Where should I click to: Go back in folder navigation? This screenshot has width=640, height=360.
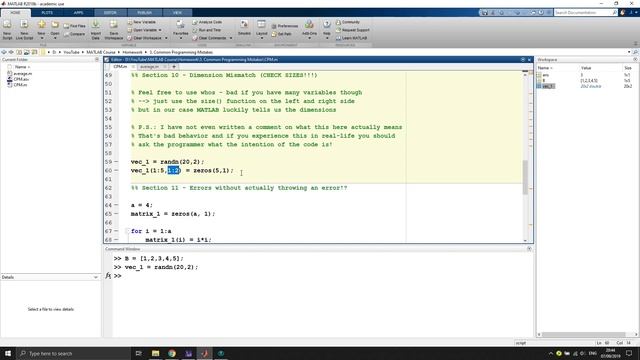coord(4,52)
